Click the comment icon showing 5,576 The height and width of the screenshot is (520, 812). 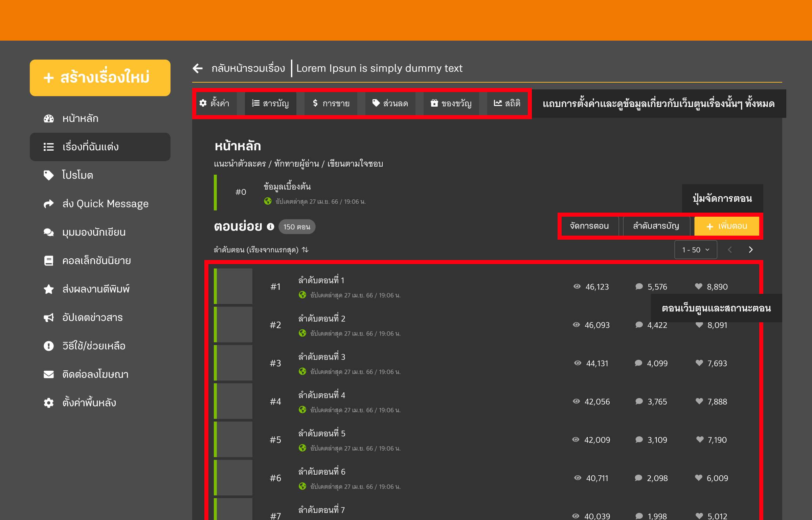tap(639, 286)
